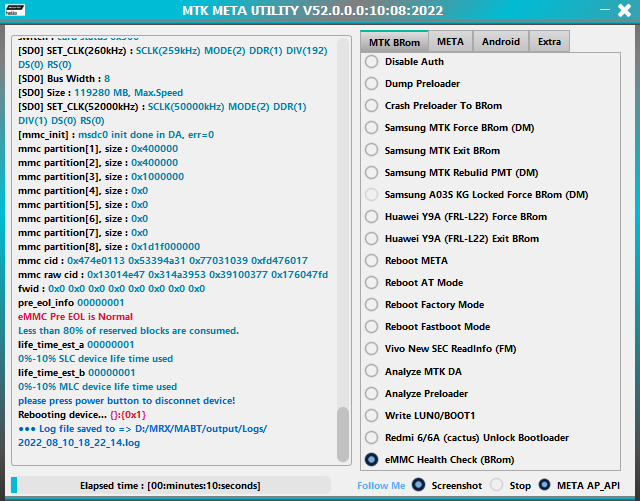Toggle the Screenshot radio button

click(418, 485)
